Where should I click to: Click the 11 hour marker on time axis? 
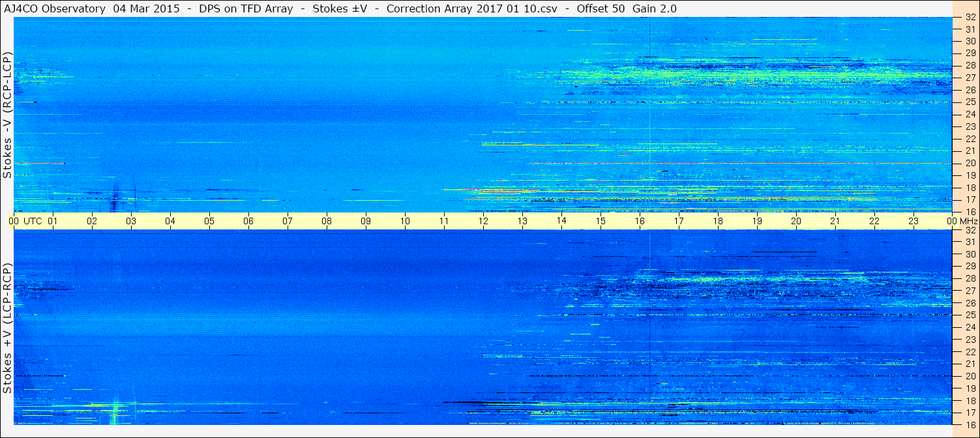click(444, 221)
